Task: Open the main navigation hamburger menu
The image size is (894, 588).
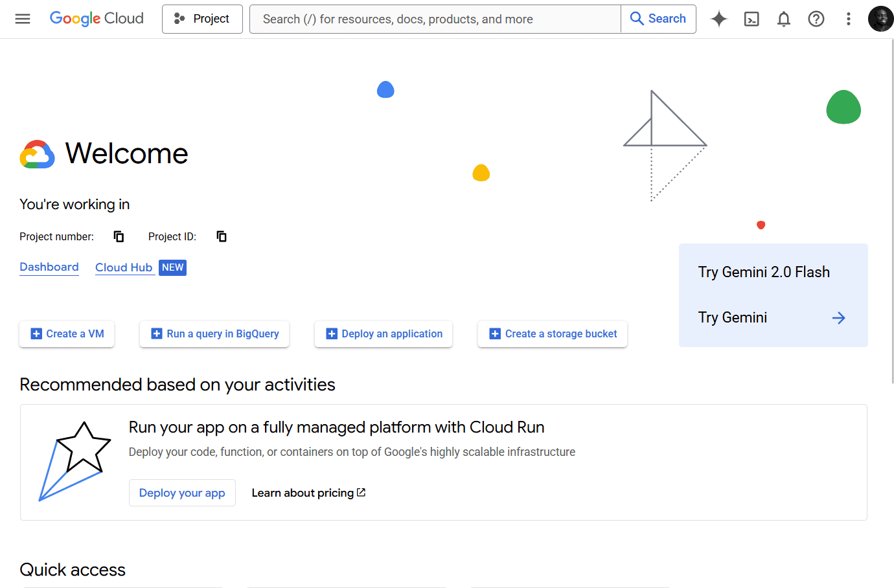Action: tap(23, 19)
